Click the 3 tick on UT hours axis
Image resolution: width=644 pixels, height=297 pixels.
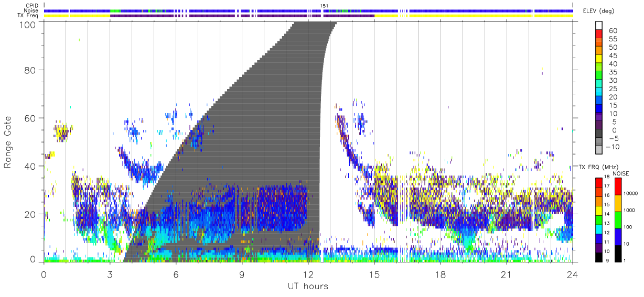[x=110, y=274]
